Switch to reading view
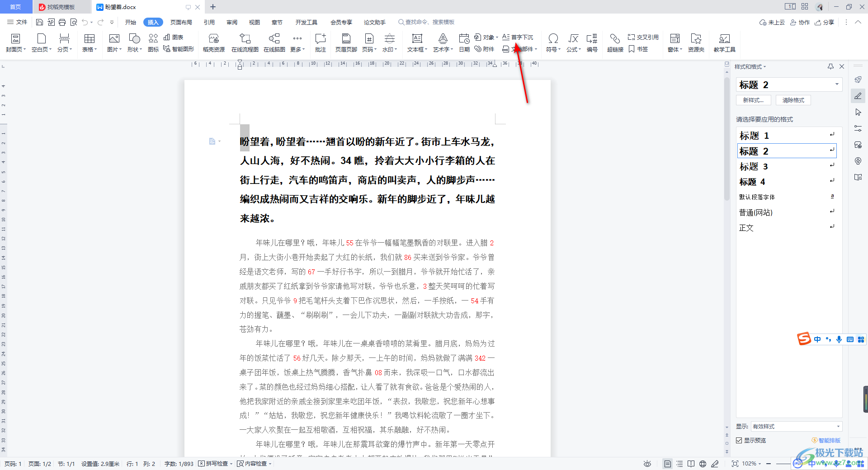The image size is (868, 470). pos(691,464)
